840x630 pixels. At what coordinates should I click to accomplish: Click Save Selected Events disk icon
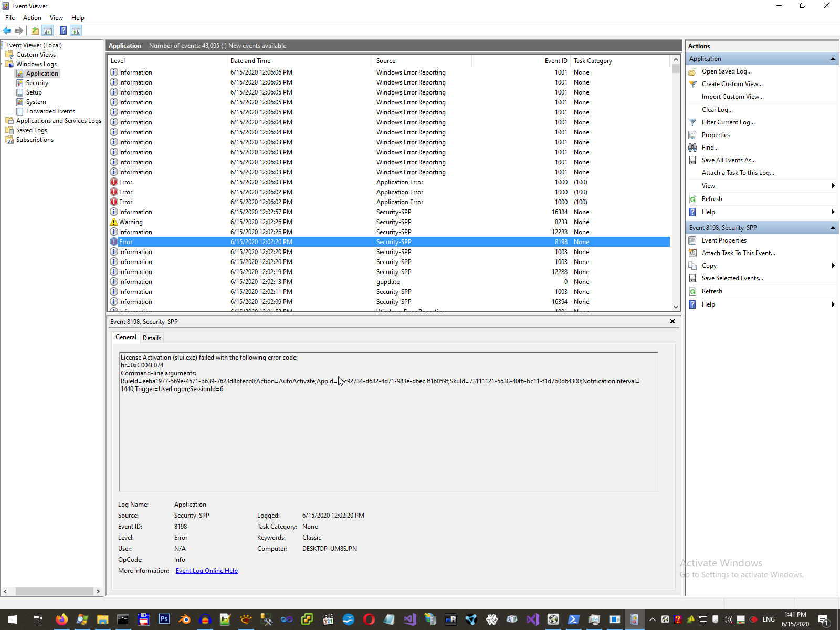click(692, 278)
